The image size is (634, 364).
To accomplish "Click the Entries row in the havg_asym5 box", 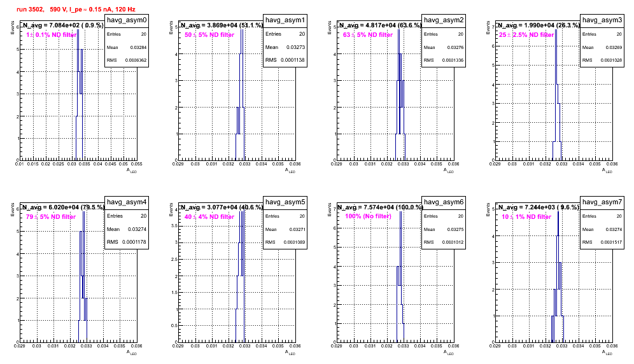I will point(285,216).
